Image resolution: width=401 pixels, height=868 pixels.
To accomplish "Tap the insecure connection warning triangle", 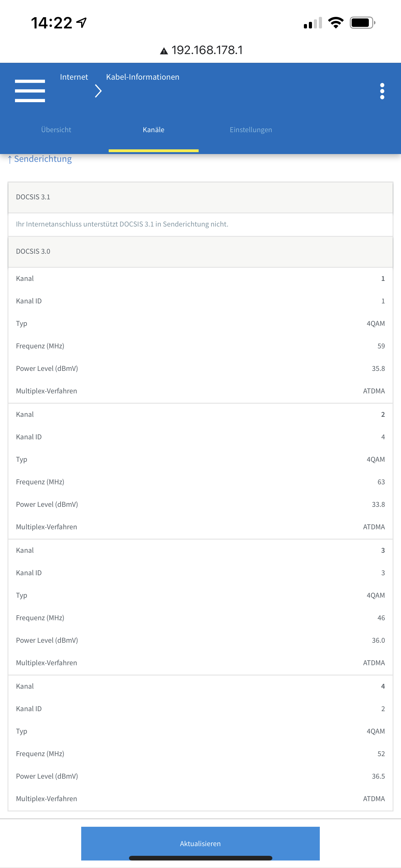I will pos(164,51).
